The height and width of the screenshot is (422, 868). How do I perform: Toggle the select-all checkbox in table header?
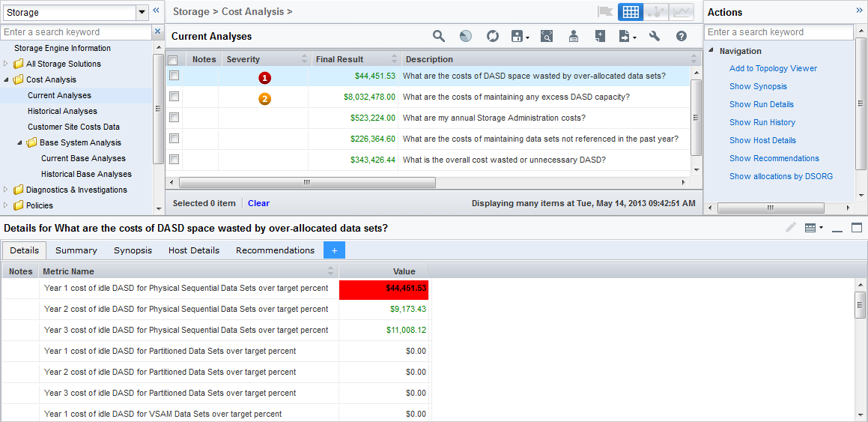click(173, 60)
